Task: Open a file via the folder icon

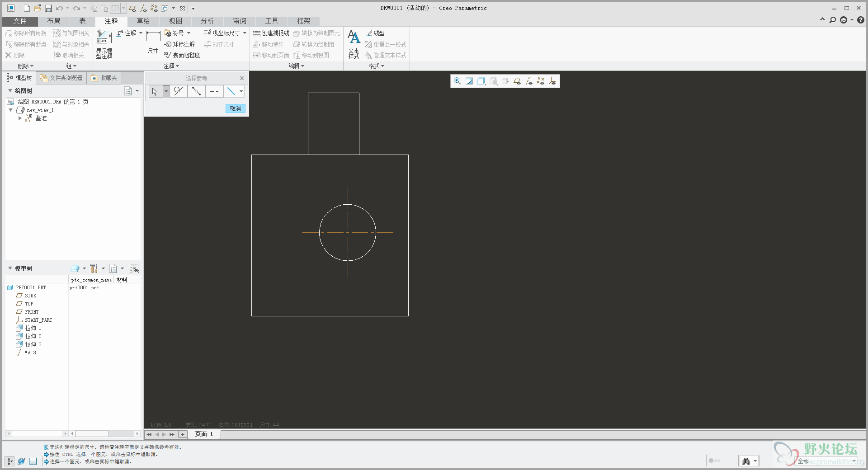Action: coord(38,8)
